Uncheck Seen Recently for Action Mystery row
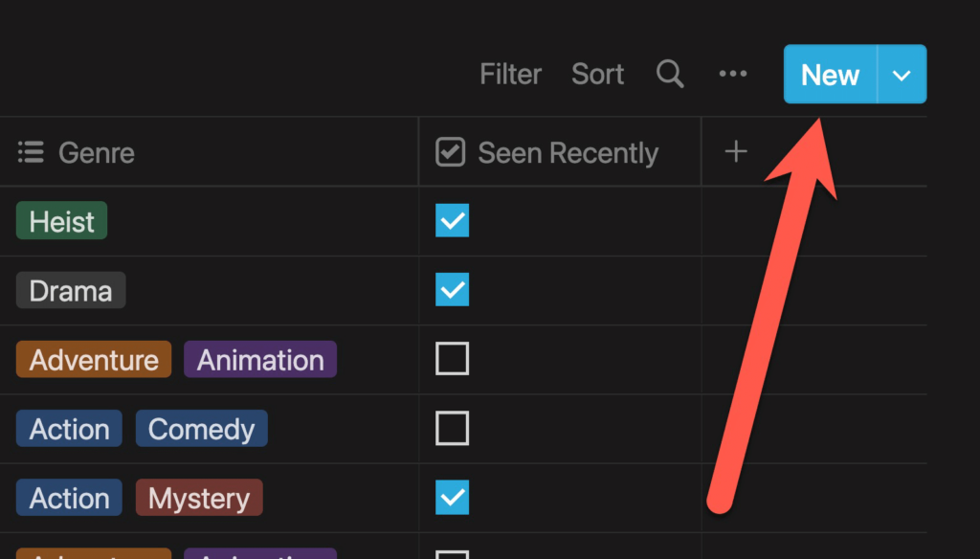This screenshot has width=980, height=559. pyautogui.click(x=452, y=497)
